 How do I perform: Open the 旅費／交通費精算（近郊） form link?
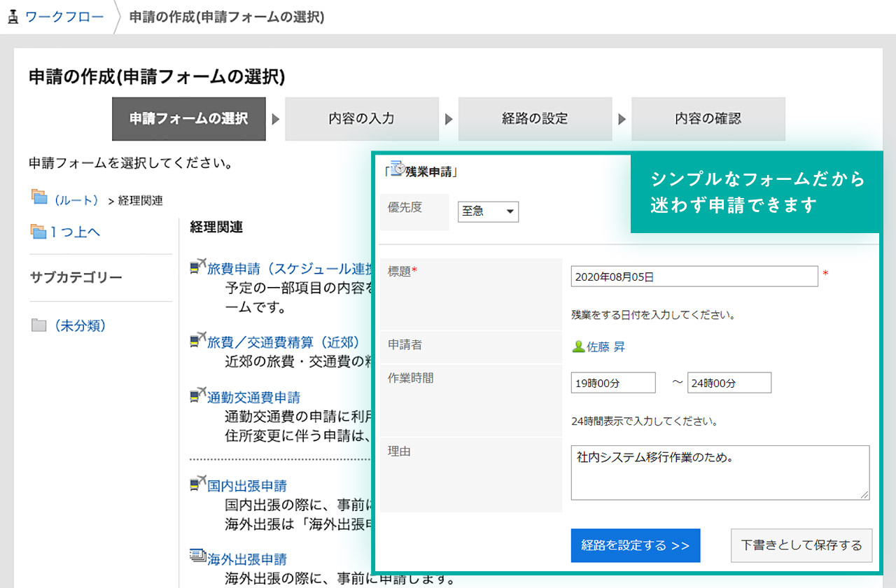(283, 342)
